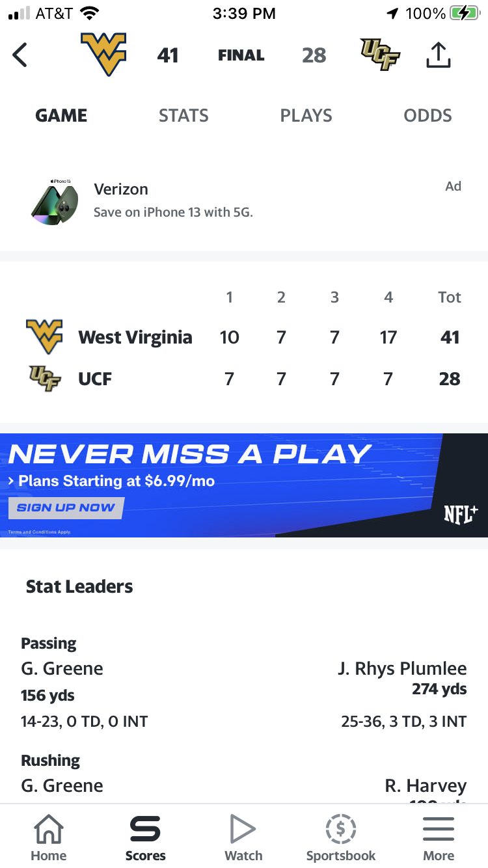Select passing leader G. Greene
Screen dimensions: 488x868
point(62,669)
